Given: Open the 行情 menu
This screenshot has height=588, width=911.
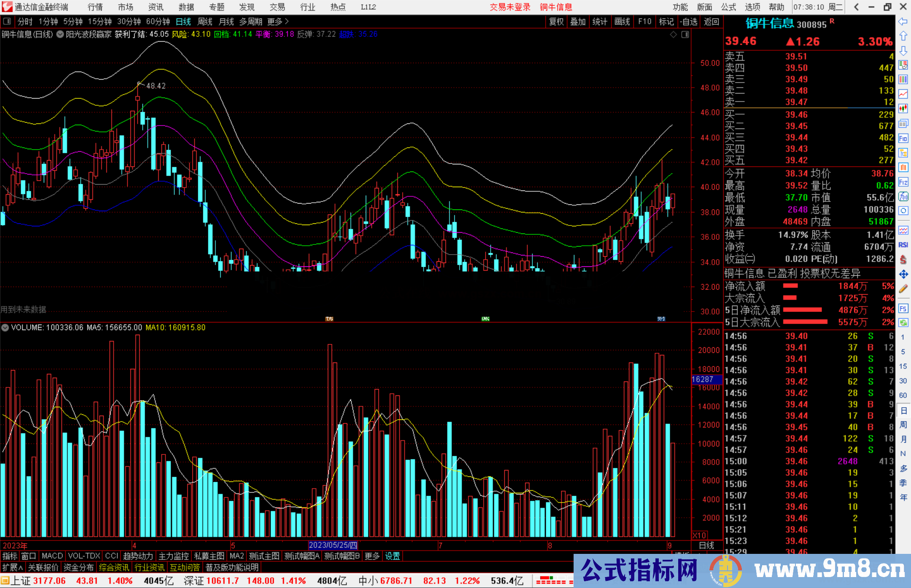Looking at the screenshot, I should pos(95,7).
